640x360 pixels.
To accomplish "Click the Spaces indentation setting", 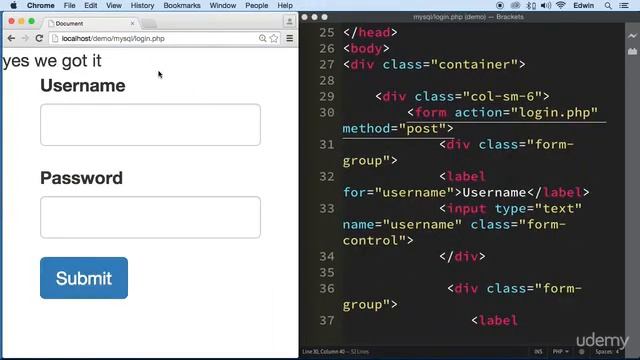I will tap(607, 352).
